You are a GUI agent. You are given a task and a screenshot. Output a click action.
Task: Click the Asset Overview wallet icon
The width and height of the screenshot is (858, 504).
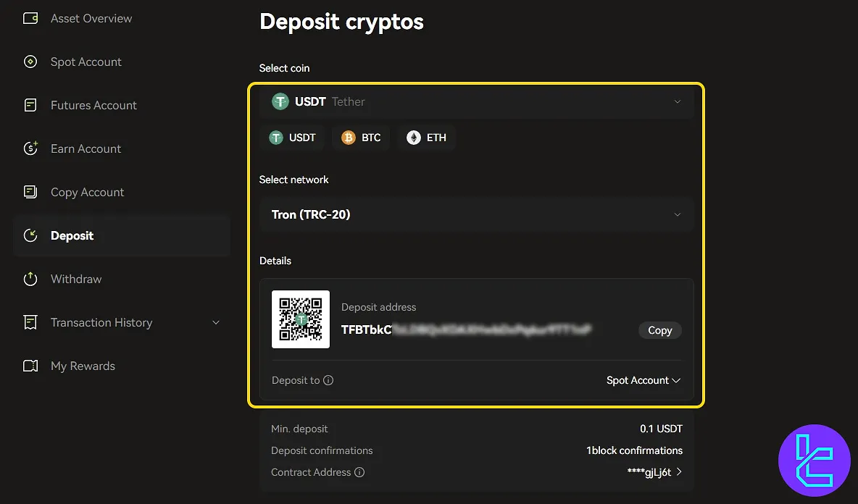click(30, 18)
